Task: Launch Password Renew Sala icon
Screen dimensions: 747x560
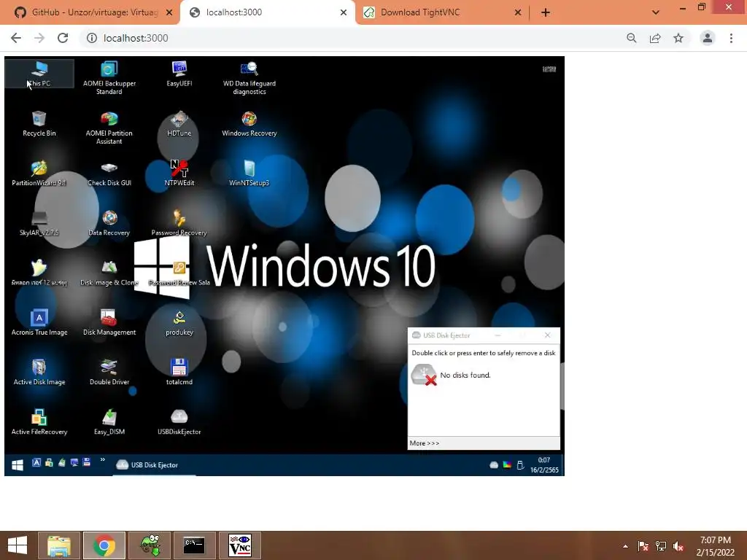Action: coord(179,273)
